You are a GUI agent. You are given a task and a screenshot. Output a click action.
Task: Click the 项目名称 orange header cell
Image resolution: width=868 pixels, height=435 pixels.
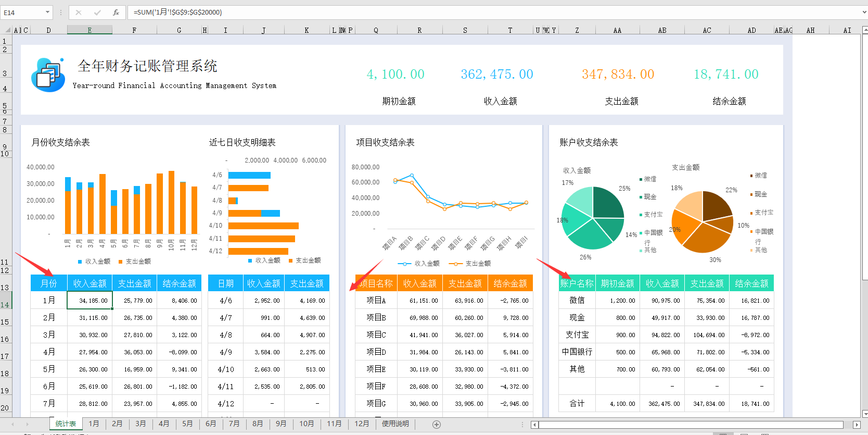click(x=376, y=283)
